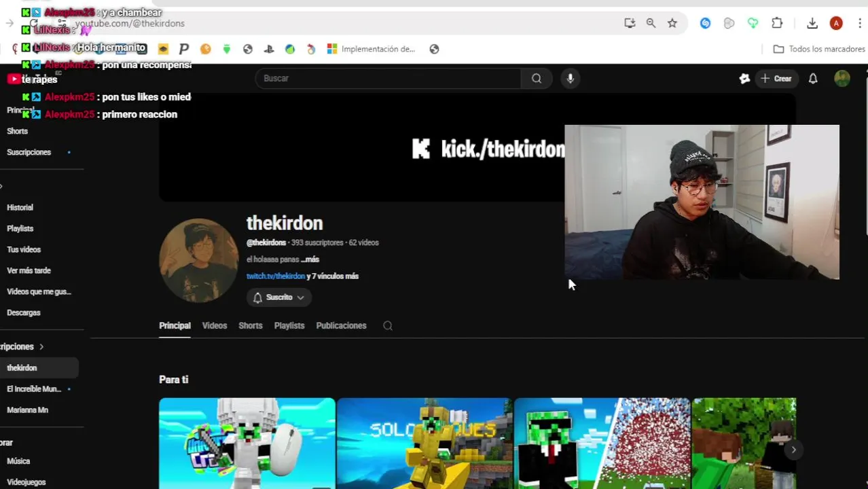Click the Crear button
Viewport: 868px width, 489px height.
click(776, 79)
